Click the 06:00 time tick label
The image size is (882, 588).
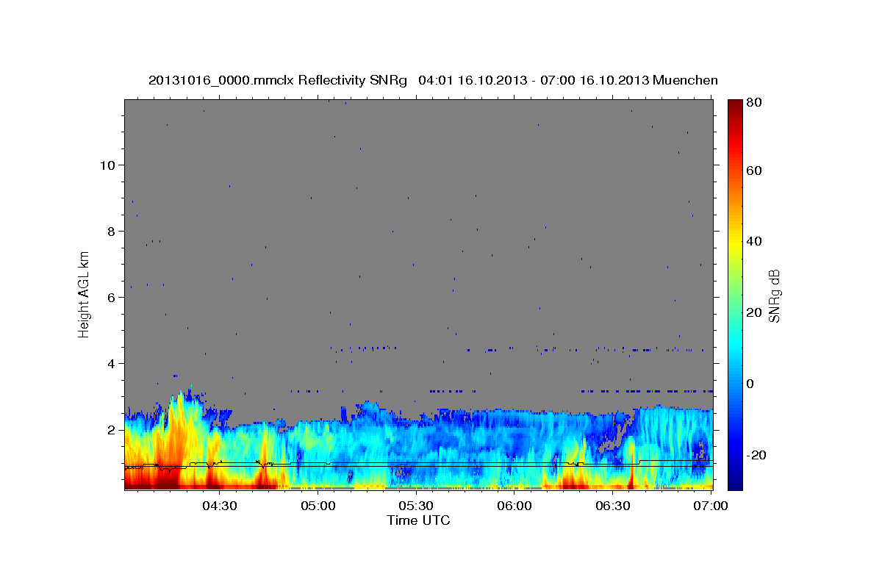514,506
